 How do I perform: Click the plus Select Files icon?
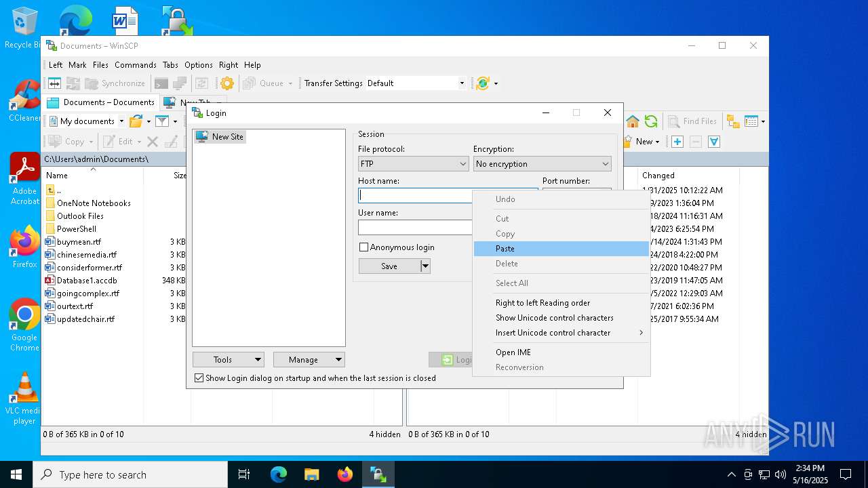click(677, 142)
